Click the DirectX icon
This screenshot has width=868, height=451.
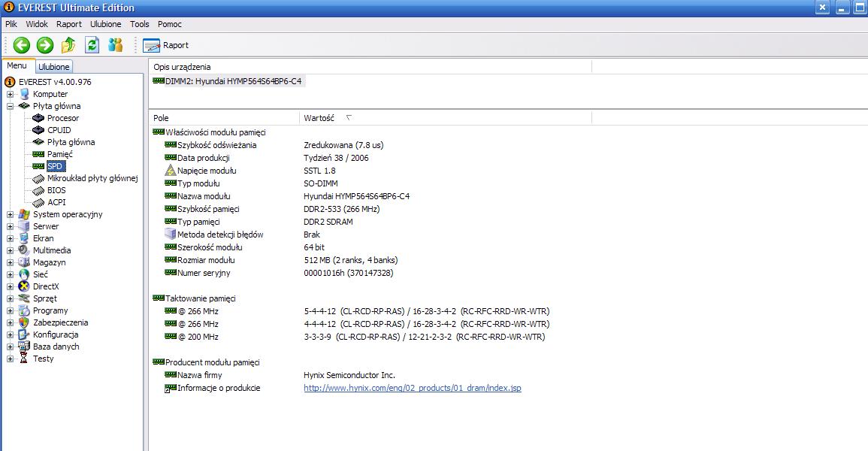coord(24,286)
